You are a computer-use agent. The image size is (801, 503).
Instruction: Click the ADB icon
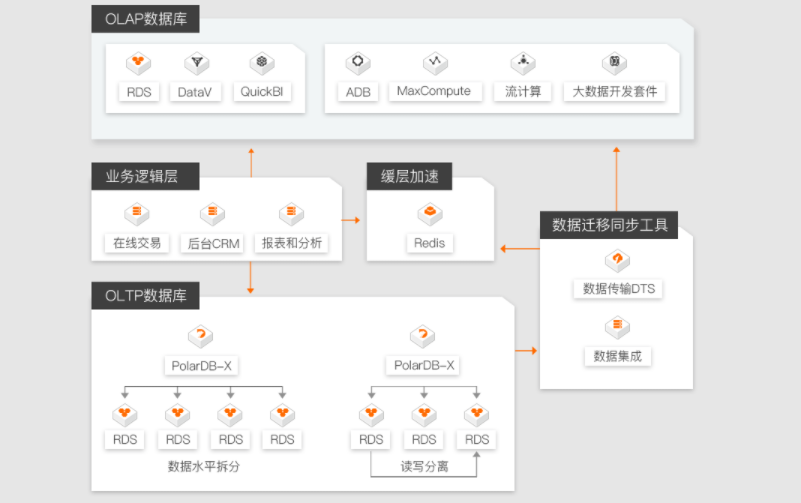358,62
